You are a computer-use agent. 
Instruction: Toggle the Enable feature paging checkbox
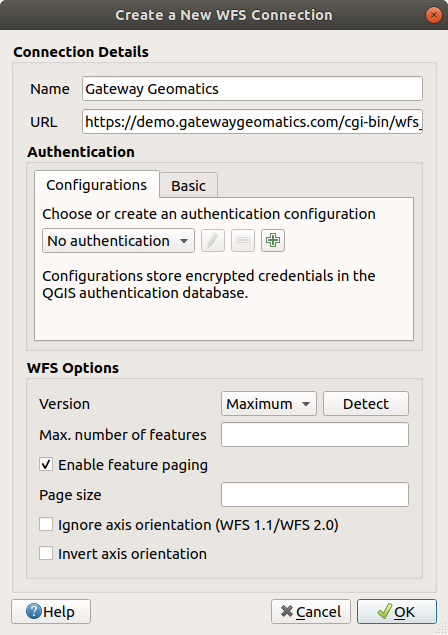pos(46,464)
